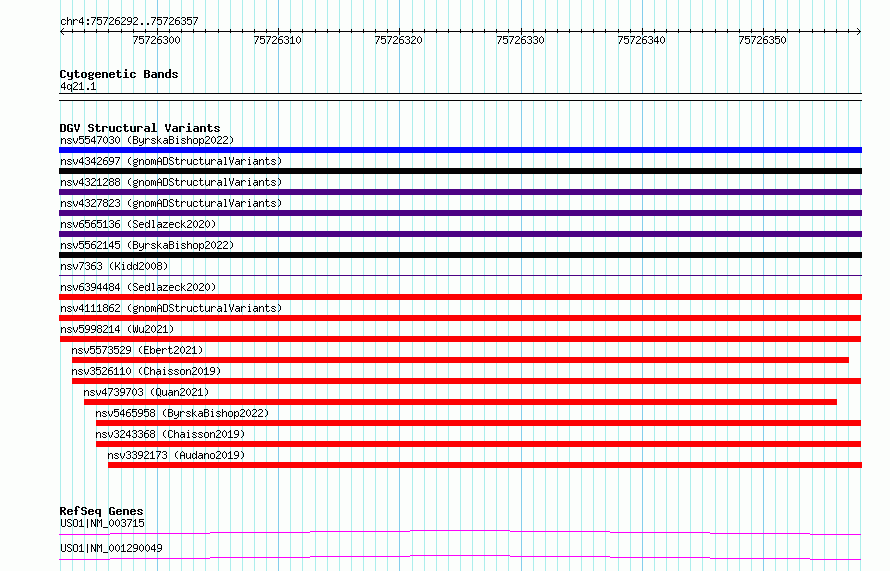Click ruler position 75726300
Image resolution: width=890 pixels, height=571 pixels.
pos(157,40)
